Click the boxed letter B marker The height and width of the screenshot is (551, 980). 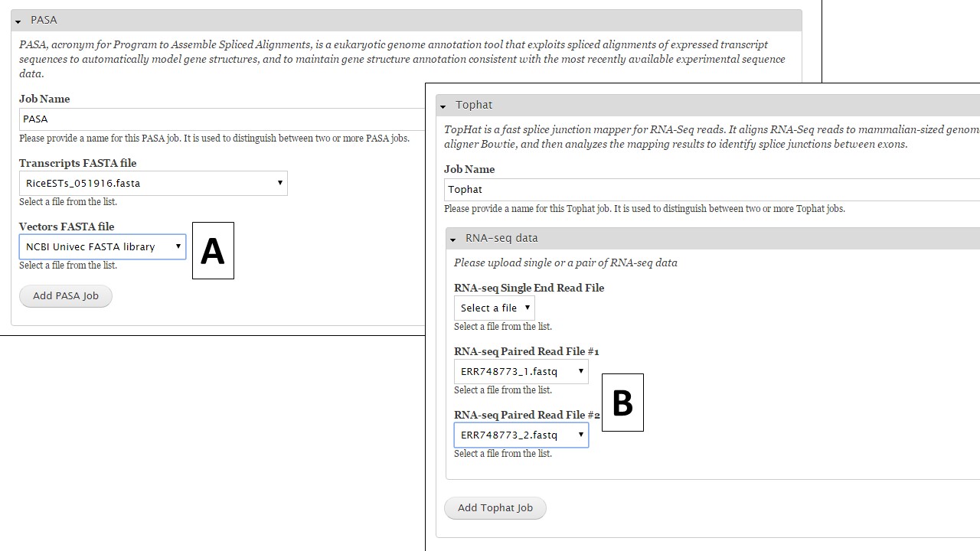pyautogui.click(x=622, y=403)
